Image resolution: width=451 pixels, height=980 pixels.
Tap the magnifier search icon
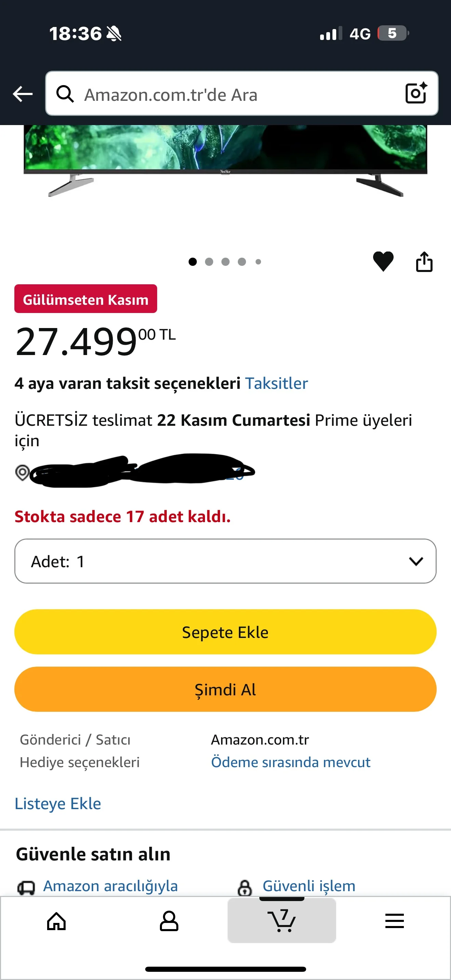pos(65,94)
